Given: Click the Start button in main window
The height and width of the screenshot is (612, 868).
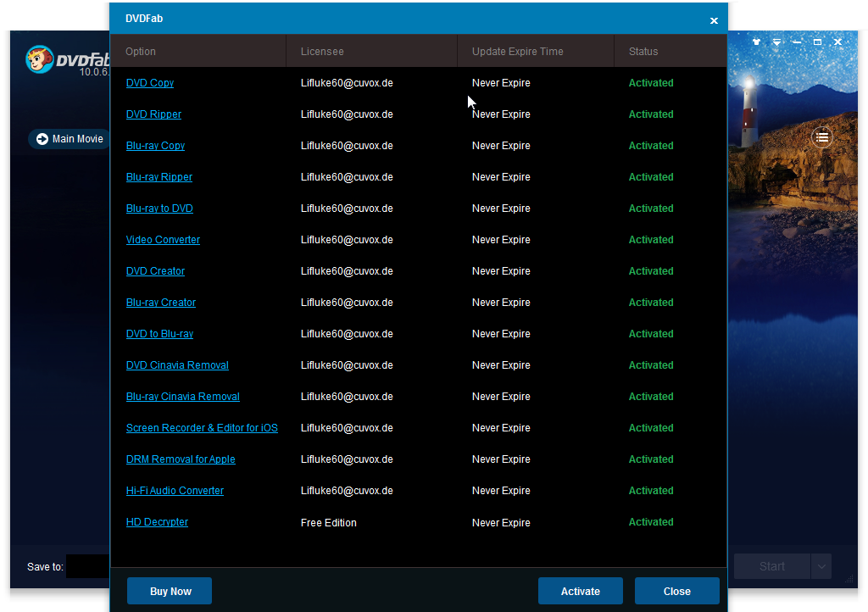Looking at the screenshot, I should pos(772,566).
